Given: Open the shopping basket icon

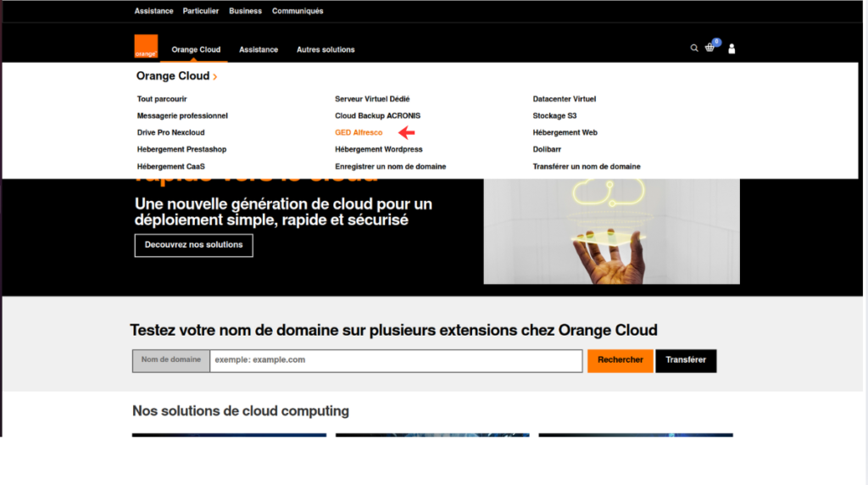Looking at the screenshot, I should pos(710,48).
